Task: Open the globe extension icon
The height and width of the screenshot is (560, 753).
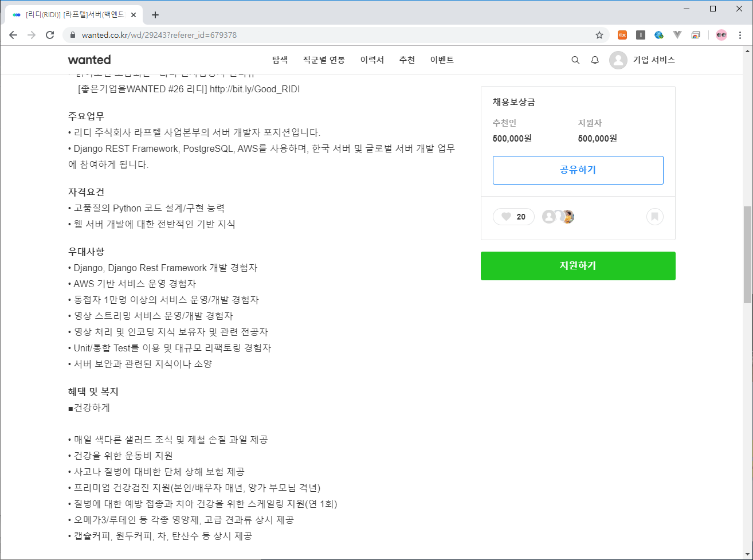Action: pyautogui.click(x=659, y=35)
